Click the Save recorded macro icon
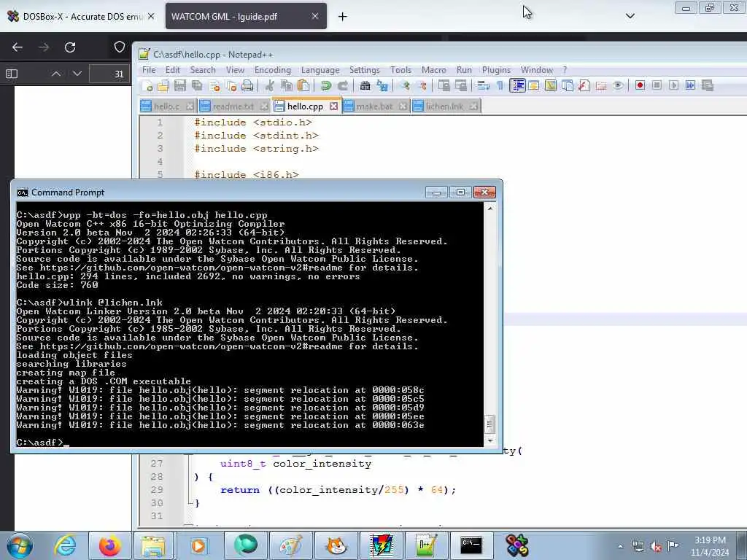This screenshot has height=560, width=747. pos(708,86)
